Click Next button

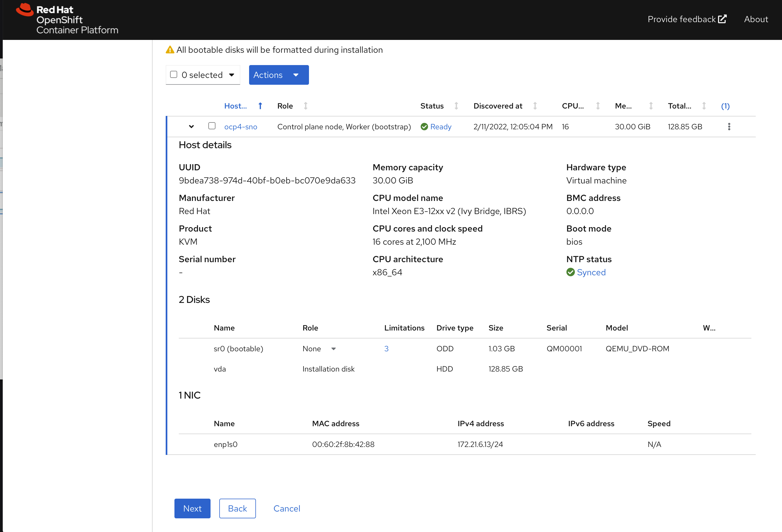[x=192, y=508]
